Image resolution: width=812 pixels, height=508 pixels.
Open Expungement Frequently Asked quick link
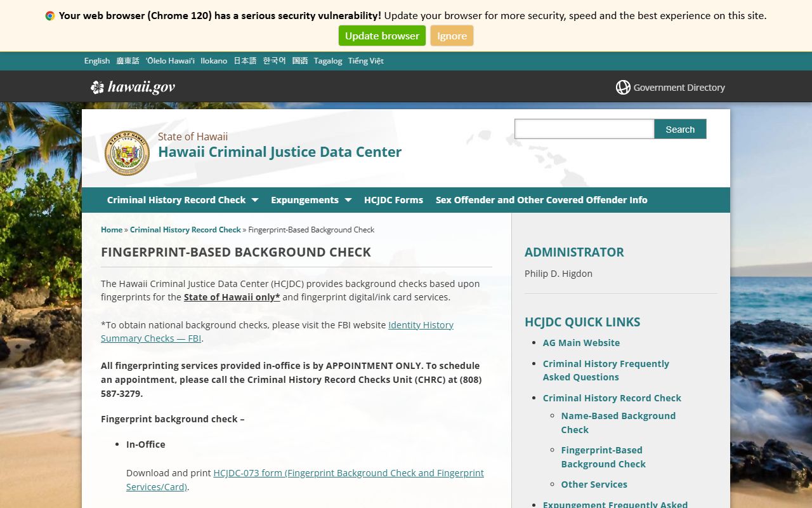[x=615, y=504]
